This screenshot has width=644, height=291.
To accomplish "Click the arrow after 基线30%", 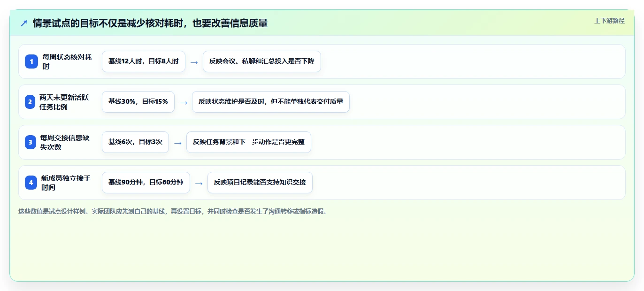I will [183, 102].
